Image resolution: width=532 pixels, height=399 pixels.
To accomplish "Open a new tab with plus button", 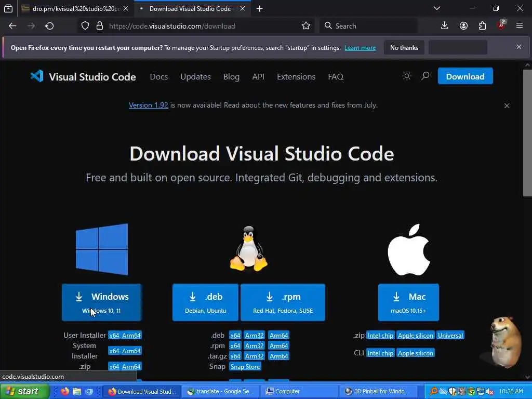I will pyautogui.click(x=259, y=9).
